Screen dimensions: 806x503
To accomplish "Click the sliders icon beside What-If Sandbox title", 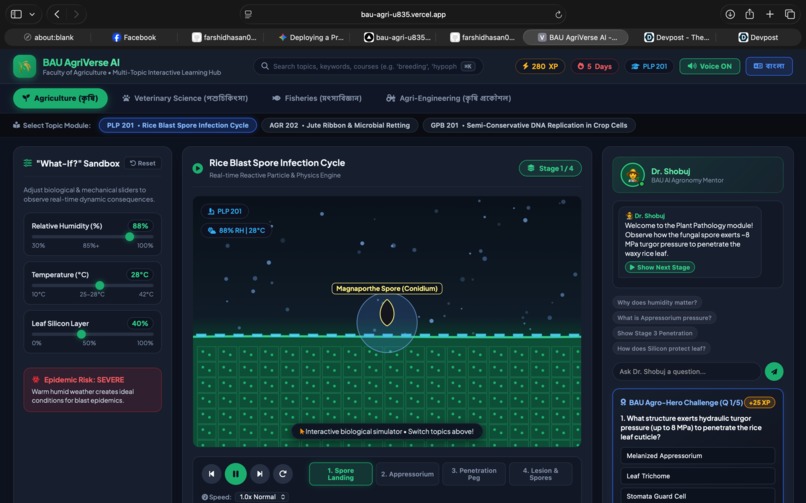I will (28, 163).
